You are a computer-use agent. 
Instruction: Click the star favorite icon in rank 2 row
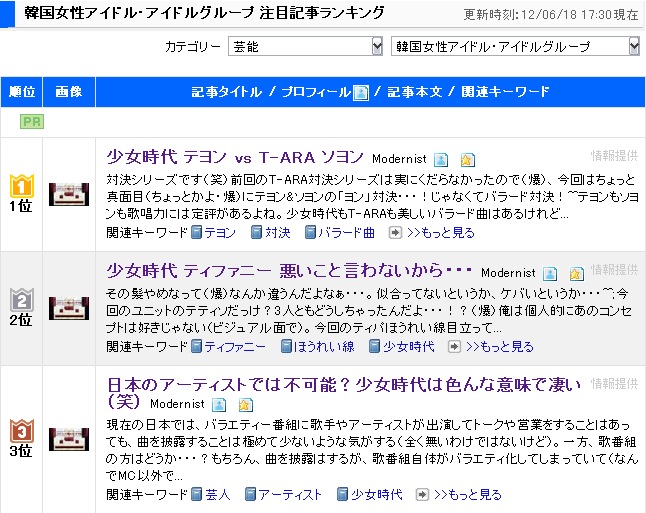[577, 273]
